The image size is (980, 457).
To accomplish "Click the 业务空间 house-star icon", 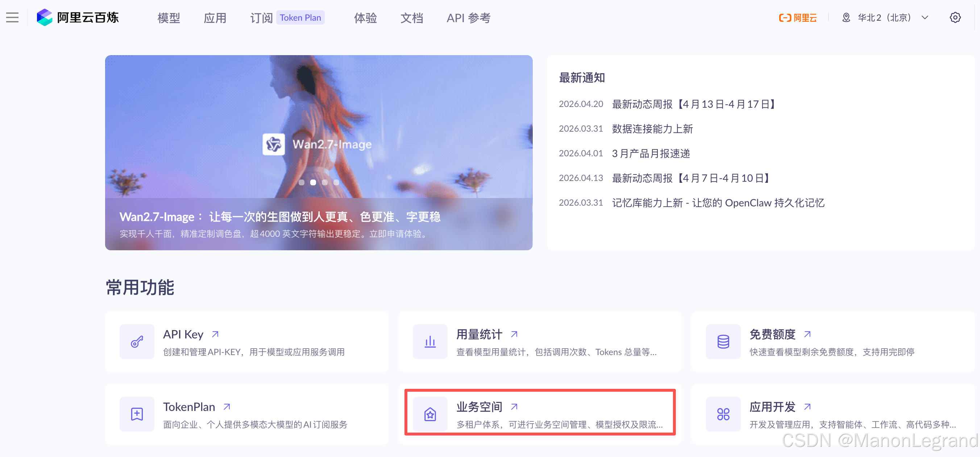I will [430, 414].
